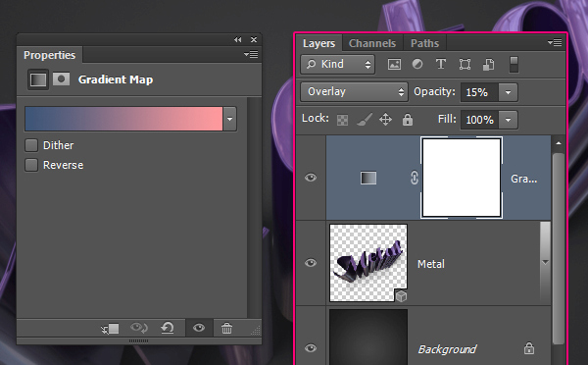Enable the Reverse checkbox
This screenshot has height=365, width=588.
click(x=31, y=165)
